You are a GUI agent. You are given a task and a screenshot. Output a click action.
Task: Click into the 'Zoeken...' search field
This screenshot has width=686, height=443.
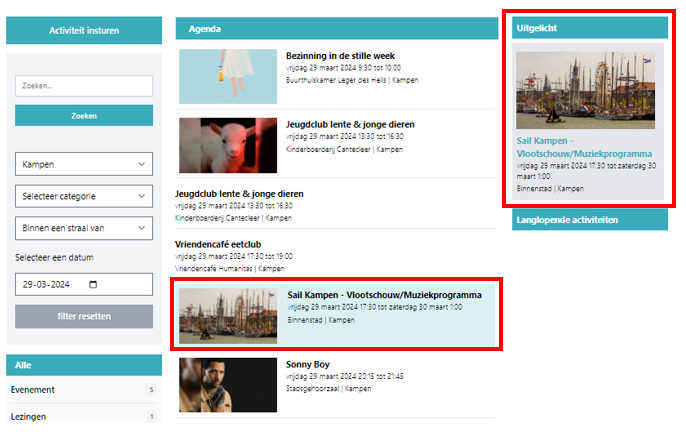tap(84, 86)
